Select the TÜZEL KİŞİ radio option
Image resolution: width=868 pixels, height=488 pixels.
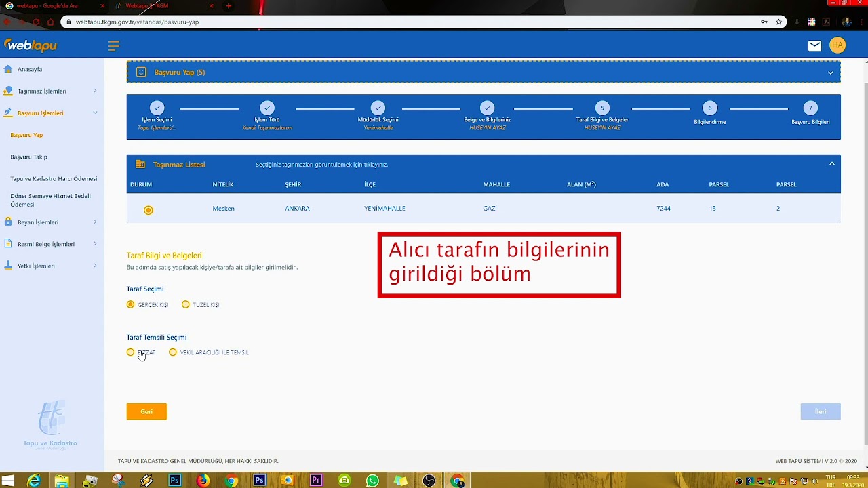pos(185,304)
